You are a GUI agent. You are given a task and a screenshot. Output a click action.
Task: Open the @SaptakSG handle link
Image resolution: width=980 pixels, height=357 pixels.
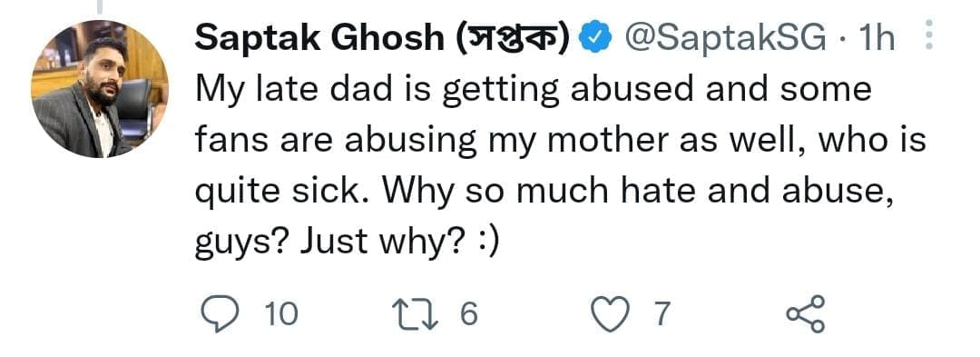[x=727, y=40]
